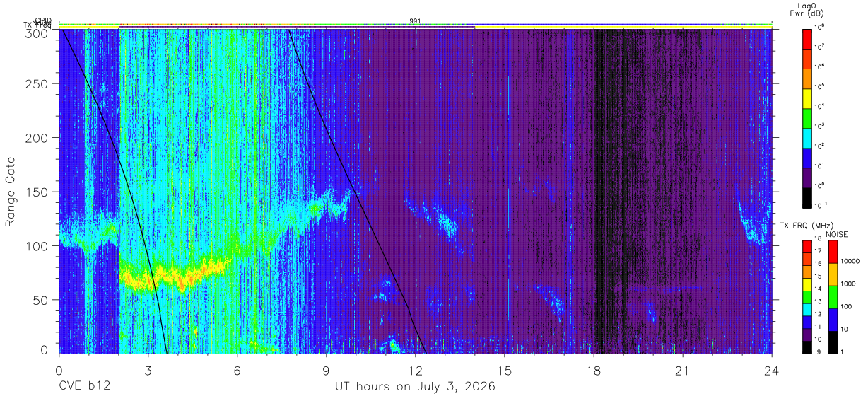Click the x-axis tick label '9'
This screenshot has height=401, width=868.
[326, 371]
